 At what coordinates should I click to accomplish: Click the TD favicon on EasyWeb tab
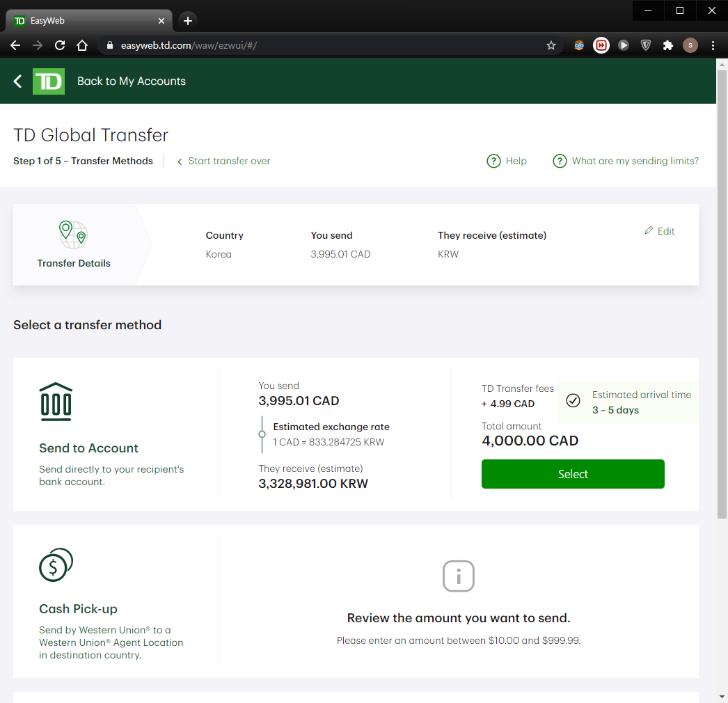(19, 20)
